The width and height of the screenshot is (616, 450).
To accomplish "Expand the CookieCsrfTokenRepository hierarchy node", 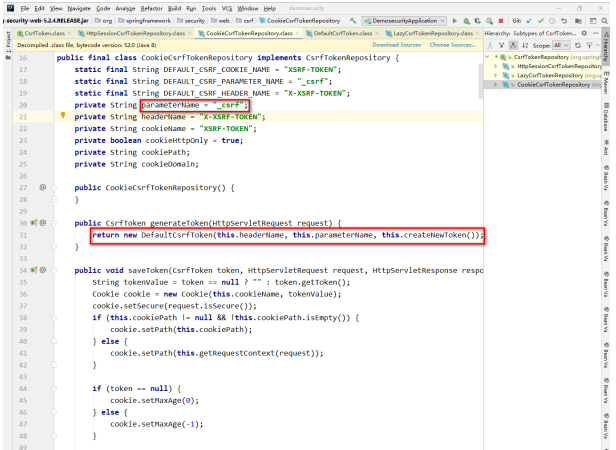I will 495,84.
